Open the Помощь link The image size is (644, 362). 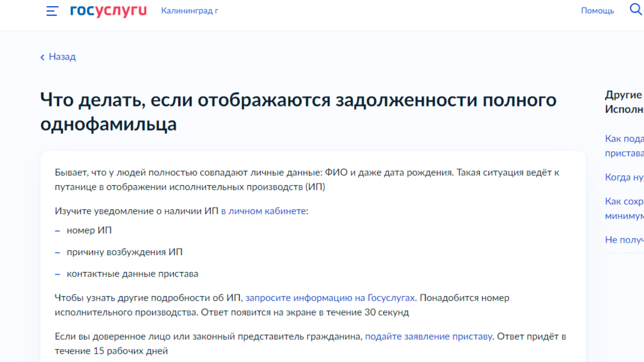[597, 11]
